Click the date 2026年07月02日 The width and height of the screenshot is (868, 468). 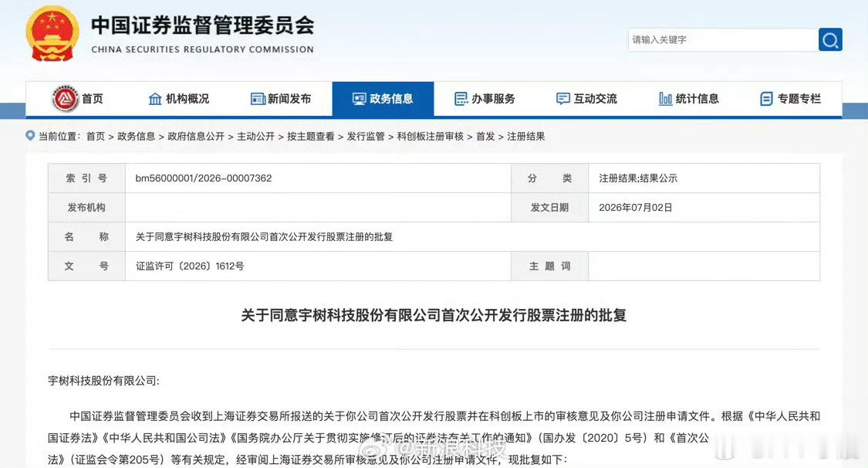(636, 208)
